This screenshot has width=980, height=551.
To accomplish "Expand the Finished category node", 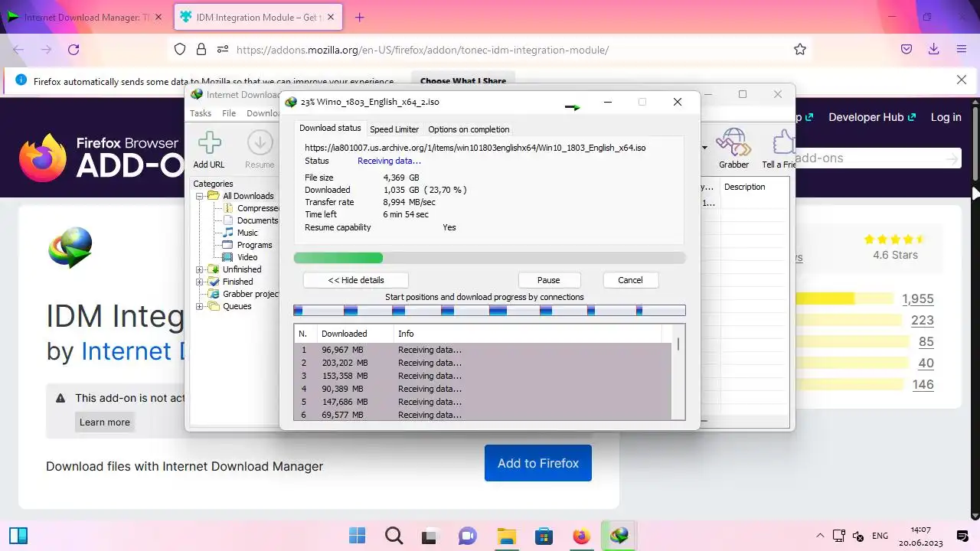I will (x=200, y=282).
